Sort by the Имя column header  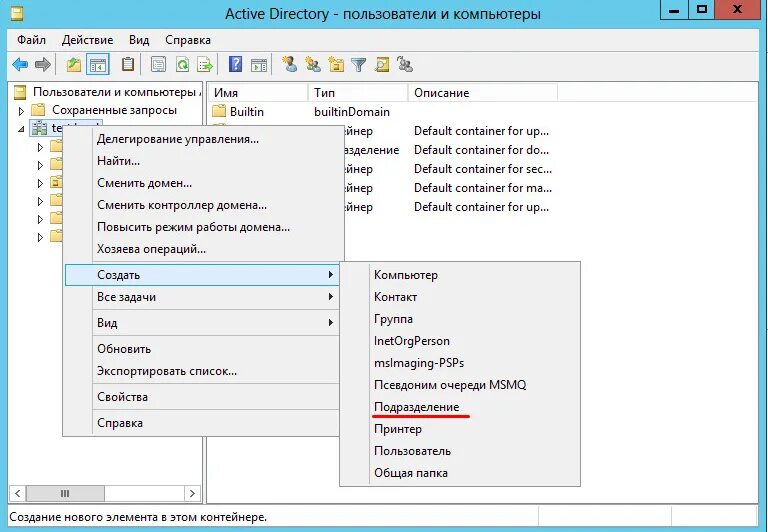[x=258, y=93]
